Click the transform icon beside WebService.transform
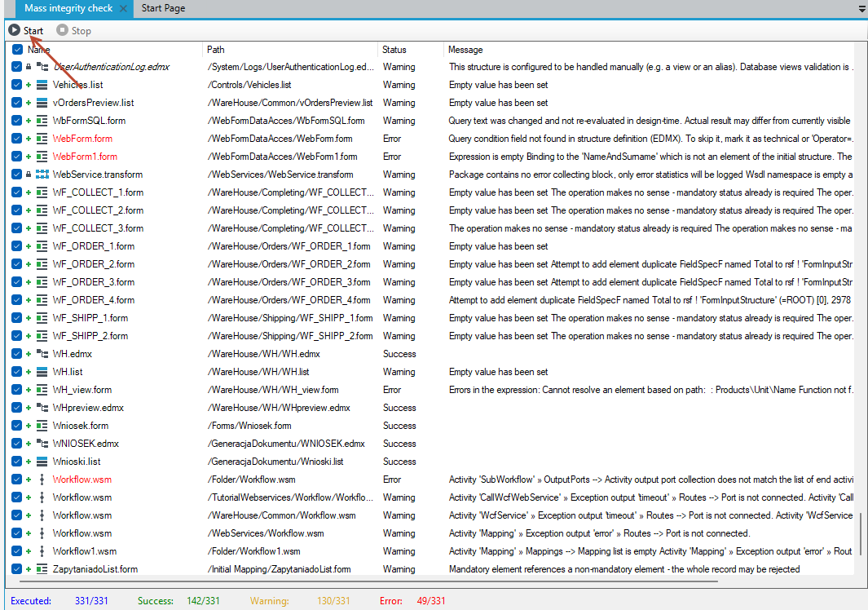 click(x=42, y=175)
